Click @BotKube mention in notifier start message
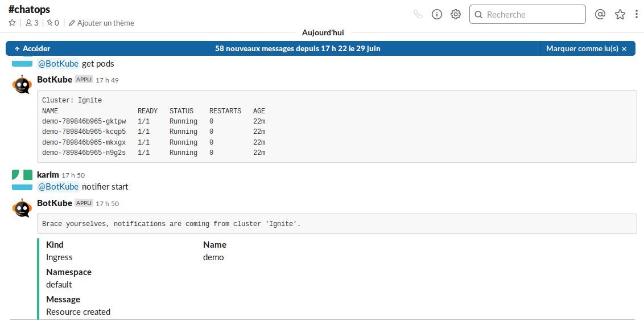Screen dimensions: 644x320 coord(58,187)
